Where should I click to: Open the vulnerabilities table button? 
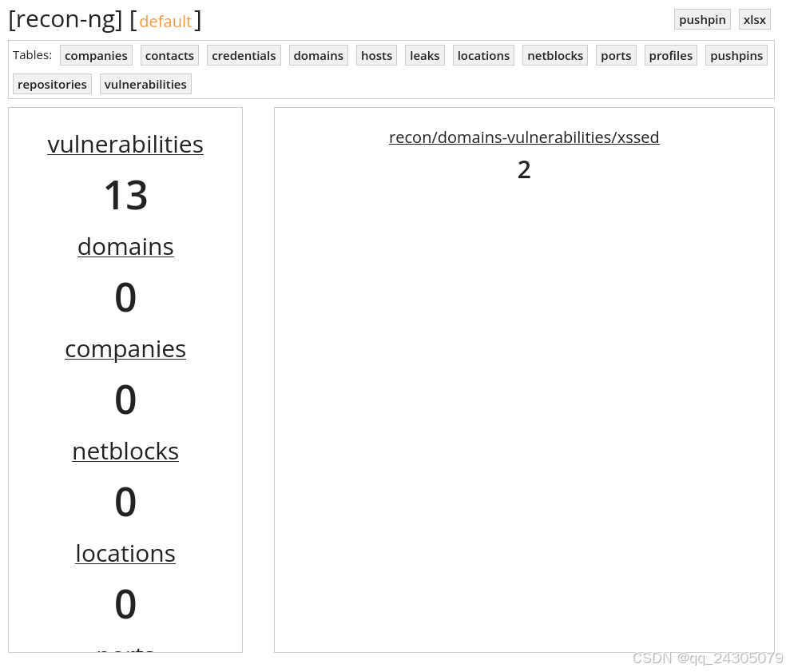tap(145, 84)
